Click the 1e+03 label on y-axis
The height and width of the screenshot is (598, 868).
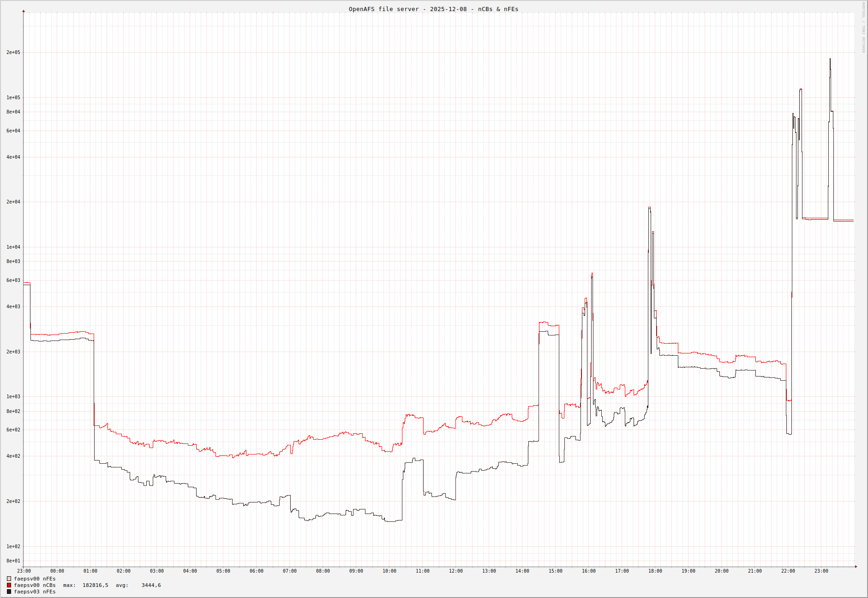coord(13,397)
